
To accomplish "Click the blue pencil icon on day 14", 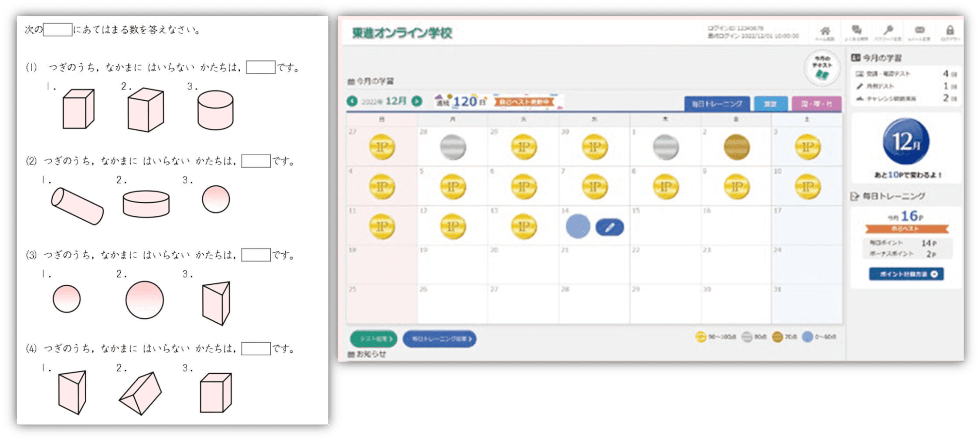I will coord(609,227).
